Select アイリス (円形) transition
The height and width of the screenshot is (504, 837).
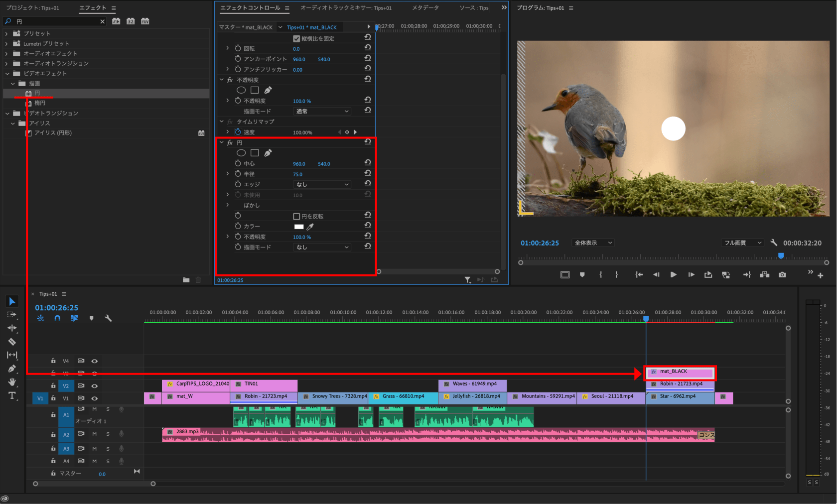pyautogui.click(x=53, y=133)
